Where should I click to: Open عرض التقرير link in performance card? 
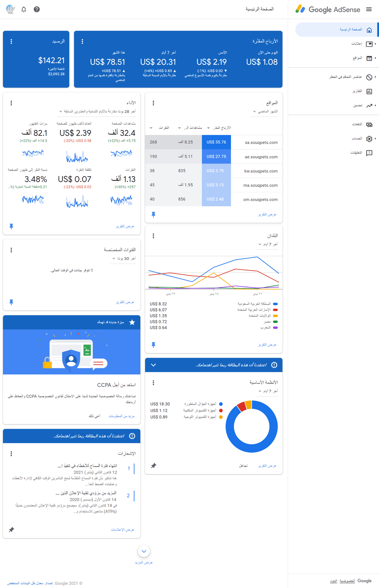click(x=125, y=226)
